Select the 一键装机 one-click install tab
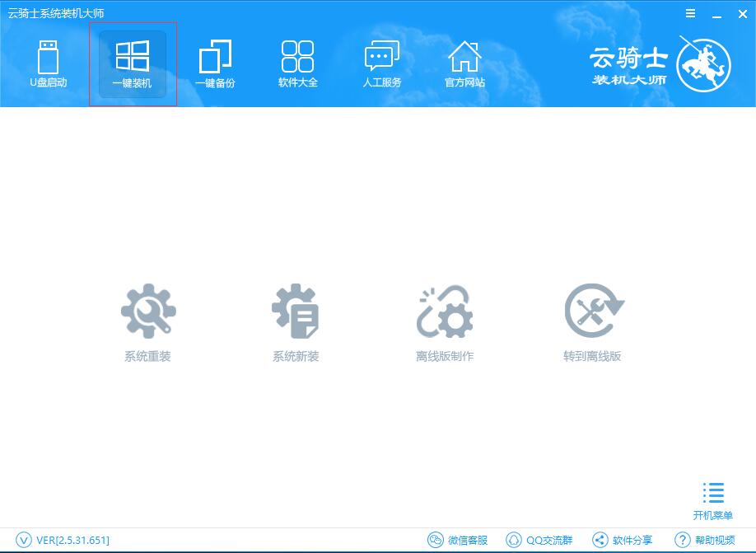 point(133,64)
